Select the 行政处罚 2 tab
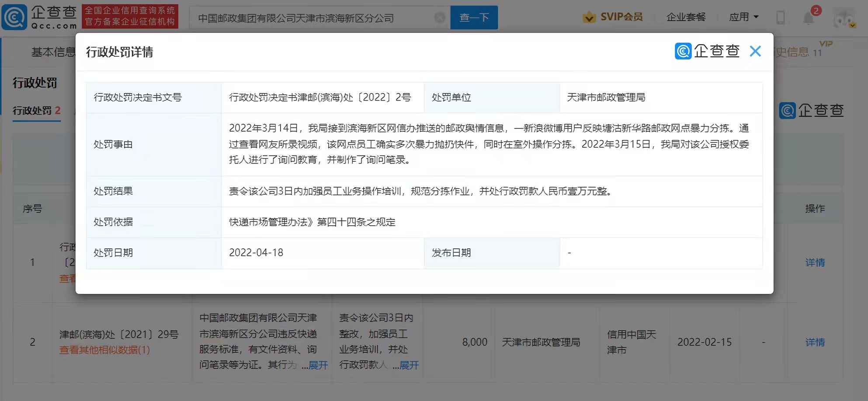The width and height of the screenshot is (868, 401). [x=36, y=111]
